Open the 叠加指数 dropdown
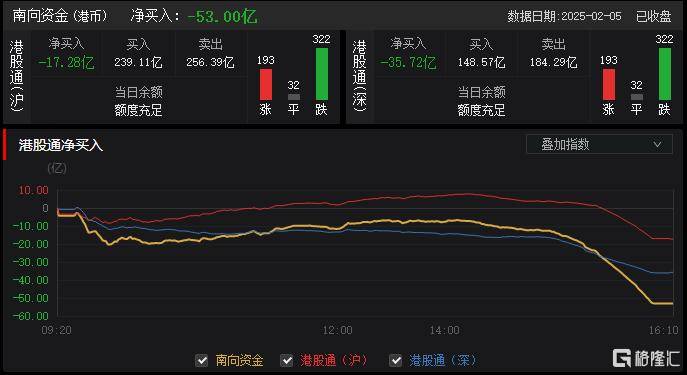This screenshot has width=687, height=375. point(599,144)
